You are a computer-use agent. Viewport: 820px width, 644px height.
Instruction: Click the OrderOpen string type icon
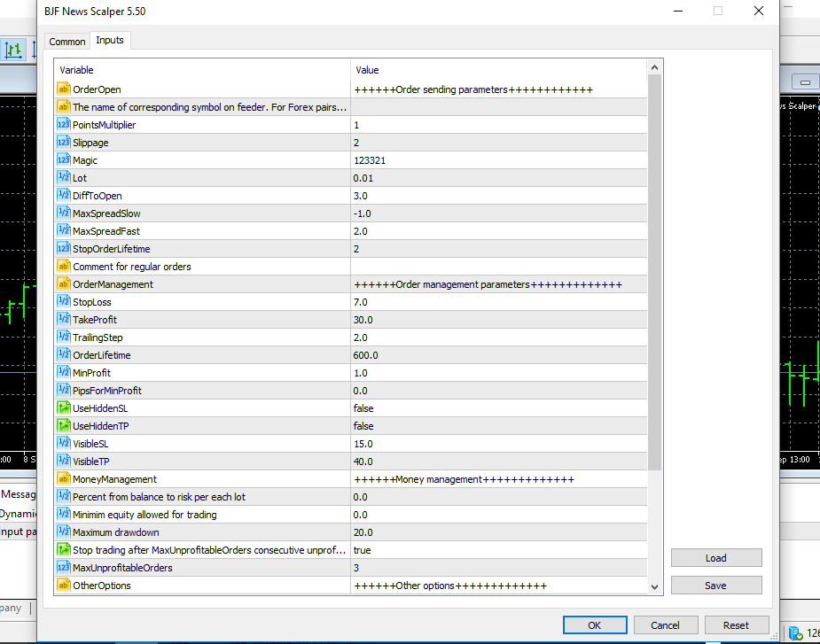tap(63, 89)
